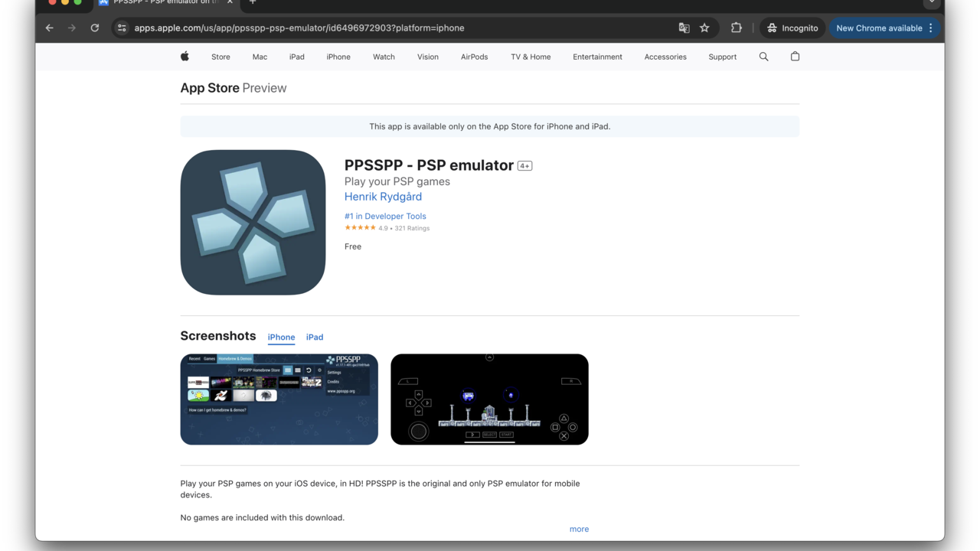
Task: Open the Mac menu item
Action: tap(260, 57)
